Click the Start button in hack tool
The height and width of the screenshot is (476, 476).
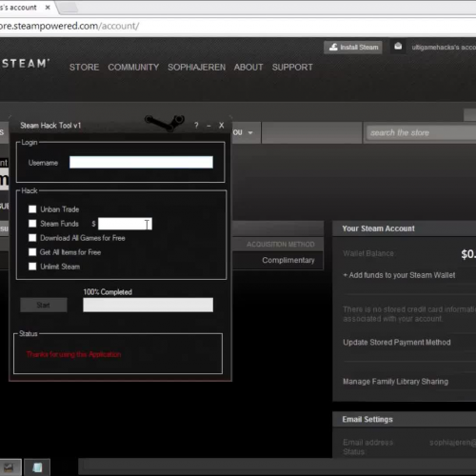44,305
